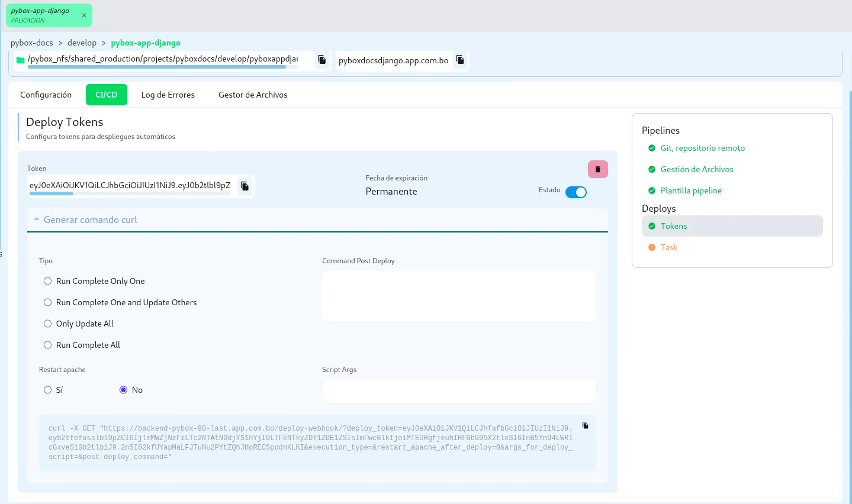Toggle the Estado switch off
Viewport: 852px width, 504px height.
pos(576,192)
